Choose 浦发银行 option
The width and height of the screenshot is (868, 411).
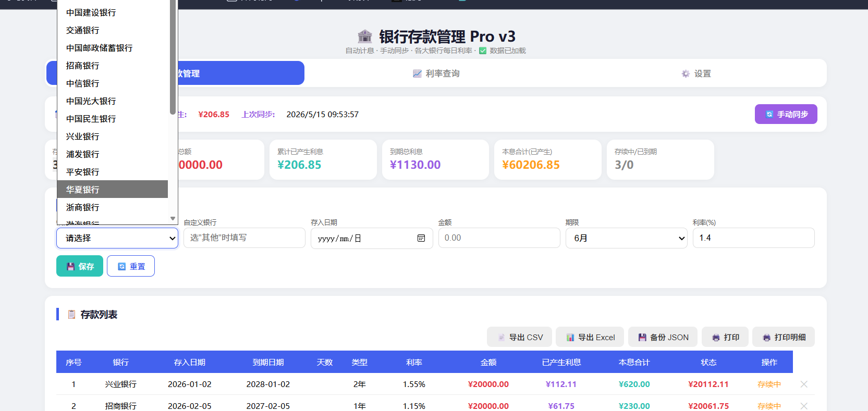pos(113,154)
